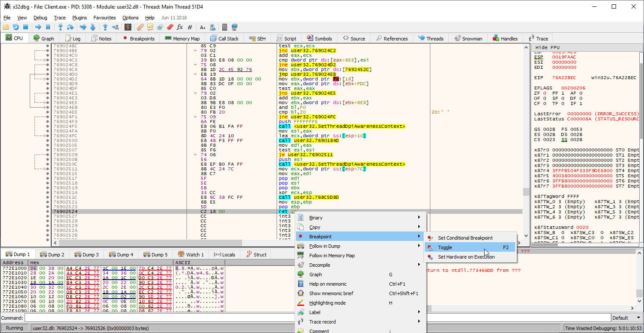
Task: Click Help on mnemonic entry
Action: point(360,284)
